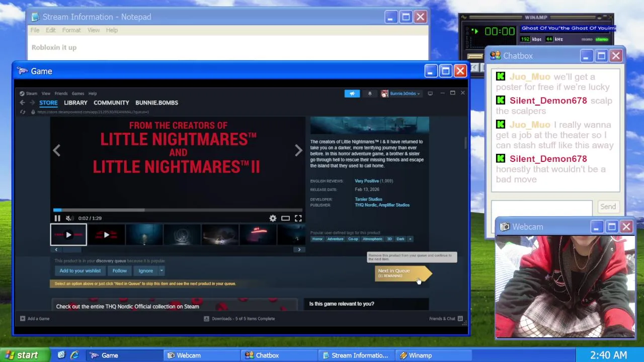The width and height of the screenshot is (644, 362).
Task: Click the Winamp song title display
Action: (x=568, y=28)
